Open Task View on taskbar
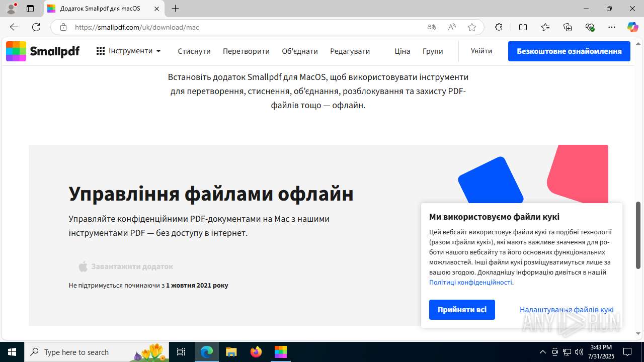The width and height of the screenshot is (644, 362). [181, 352]
